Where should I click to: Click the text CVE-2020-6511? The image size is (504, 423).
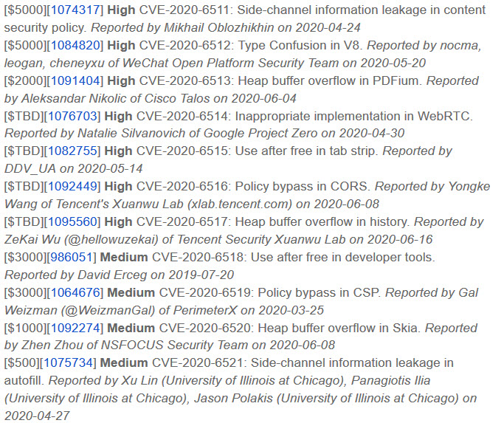coord(185,10)
